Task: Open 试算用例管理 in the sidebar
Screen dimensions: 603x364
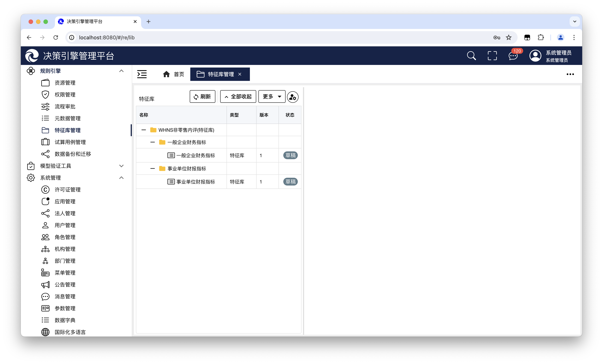Action: click(x=70, y=142)
